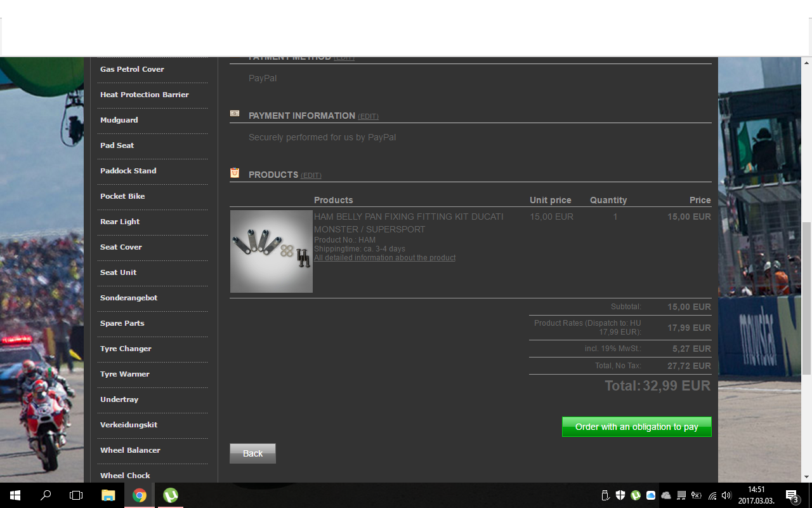Click the belly pan fitting kit thumbnail
812x508 pixels.
[272, 251]
